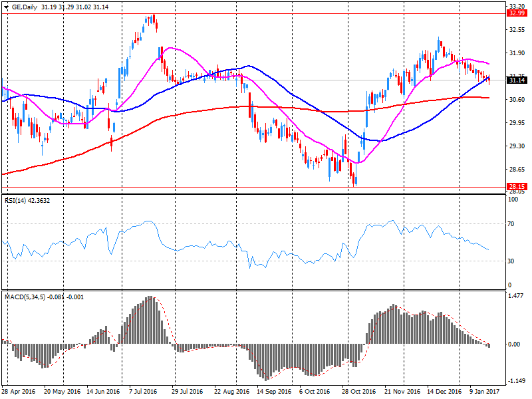Click the RSI scale value 30
This screenshot has width=532, height=399.
coord(511,261)
